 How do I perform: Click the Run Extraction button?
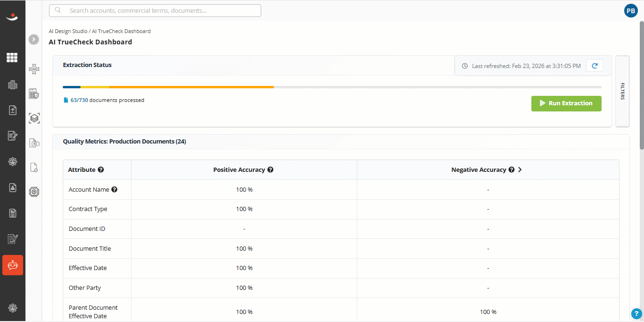pyautogui.click(x=566, y=103)
